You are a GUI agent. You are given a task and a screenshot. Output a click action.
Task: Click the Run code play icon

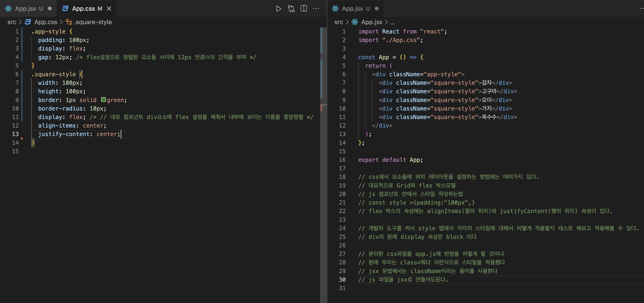coord(278,9)
